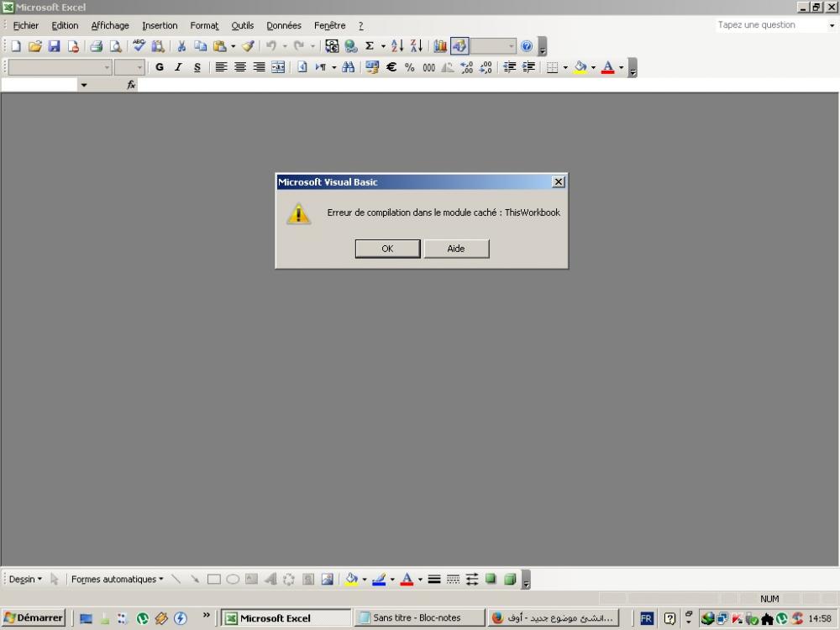The height and width of the screenshot is (630, 840).
Task: Toggle Underline with the S button
Action: tap(197, 67)
